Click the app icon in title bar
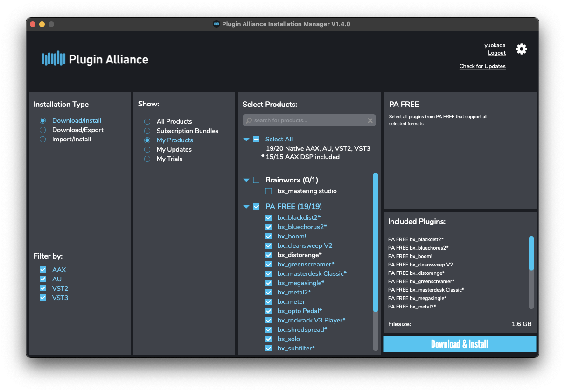Image resolution: width=565 pixels, height=392 pixels. tap(216, 24)
